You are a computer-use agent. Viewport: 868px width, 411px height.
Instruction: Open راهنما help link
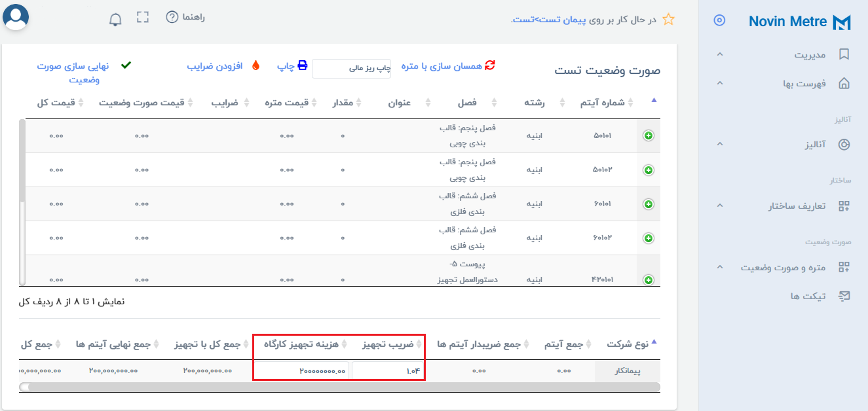click(x=185, y=17)
